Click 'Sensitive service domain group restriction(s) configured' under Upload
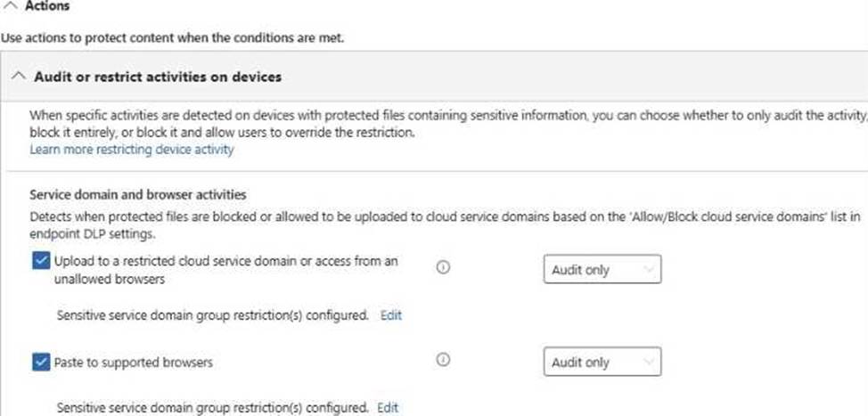 pyautogui.click(x=212, y=315)
